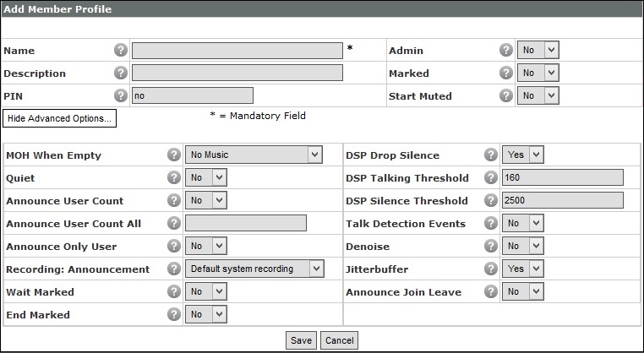
Task: Click the DSP Talking Threshold field
Action: coord(563,177)
